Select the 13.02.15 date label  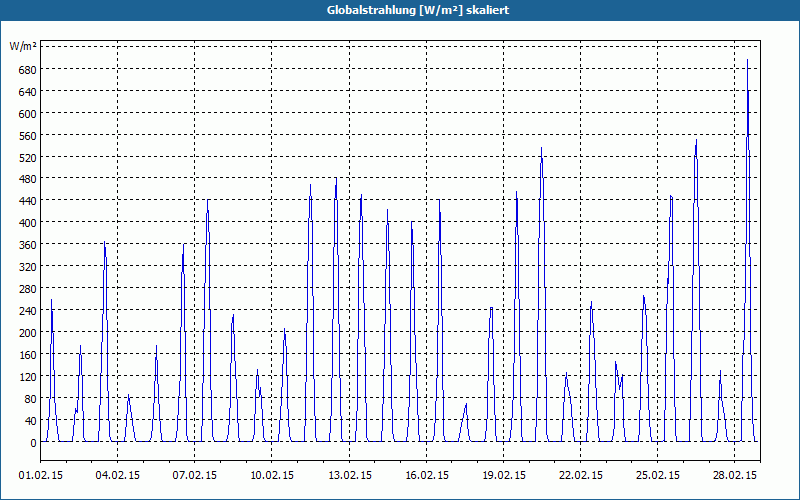coord(349,475)
